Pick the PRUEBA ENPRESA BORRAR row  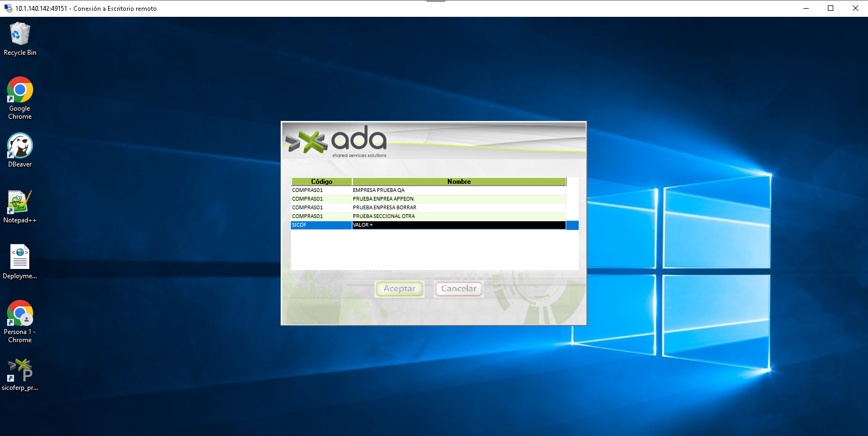pos(384,208)
